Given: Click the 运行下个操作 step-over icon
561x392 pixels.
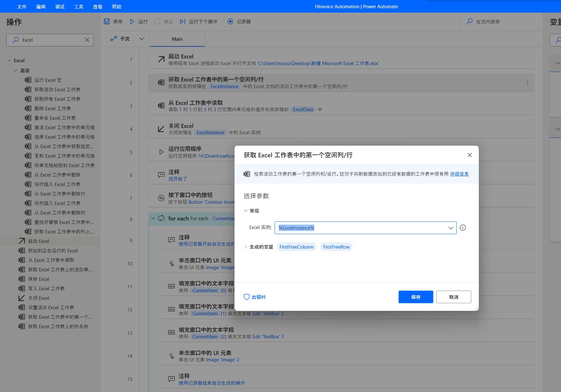Looking at the screenshot, I should [x=182, y=21].
